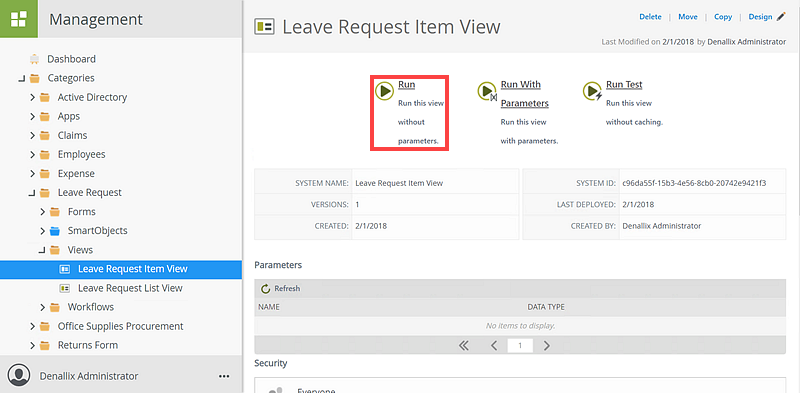Image resolution: width=800 pixels, height=393 pixels.
Task: Click the Refresh button in Parameters
Action: coord(281,289)
